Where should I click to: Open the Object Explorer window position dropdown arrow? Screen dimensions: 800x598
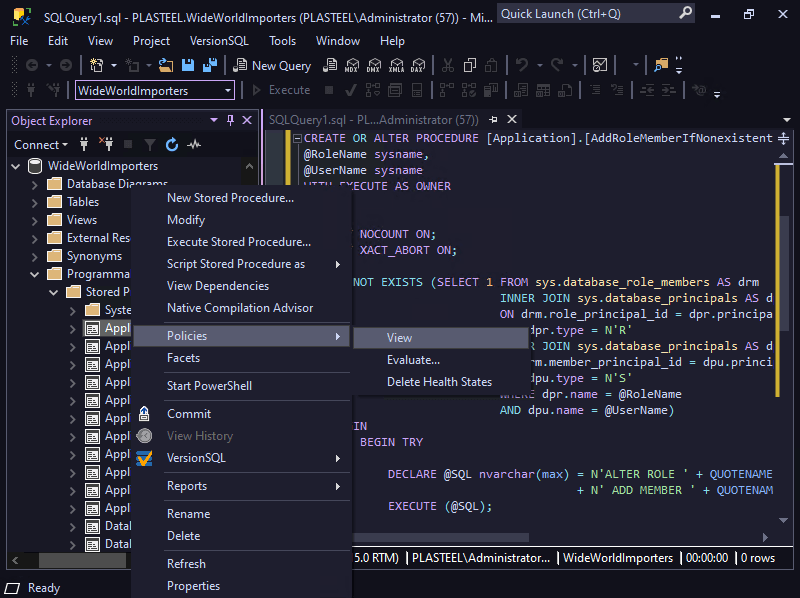(x=214, y=120)
